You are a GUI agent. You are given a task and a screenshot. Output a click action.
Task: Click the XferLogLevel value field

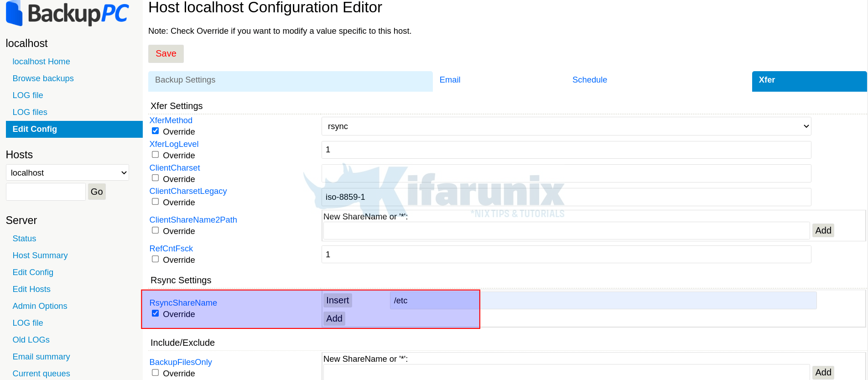point(567,150)
